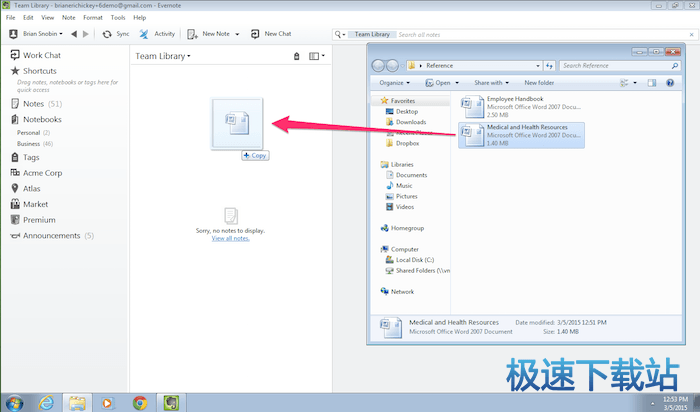Launch Internet Explorer from the taskbar
The width and height of the screenshot is (700, 412).
pos(46,403)
